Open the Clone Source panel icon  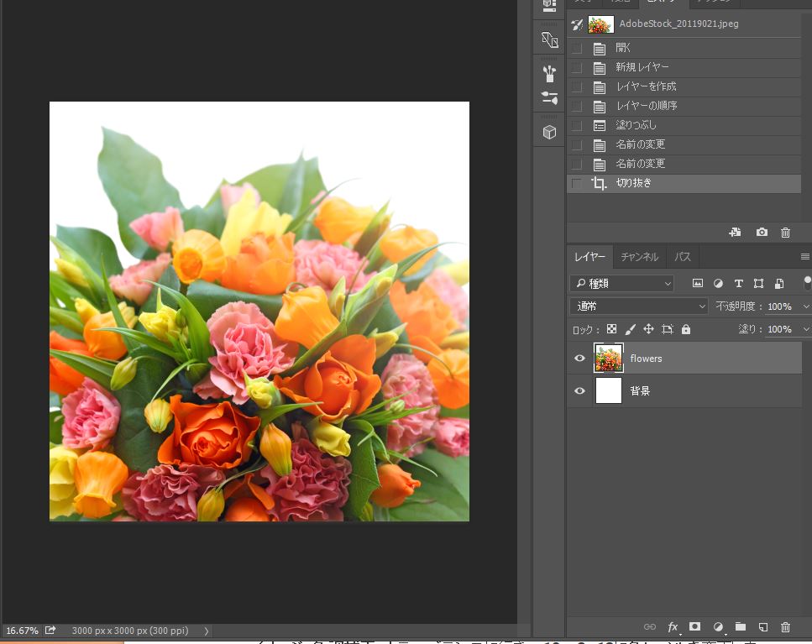pos(549,39)
